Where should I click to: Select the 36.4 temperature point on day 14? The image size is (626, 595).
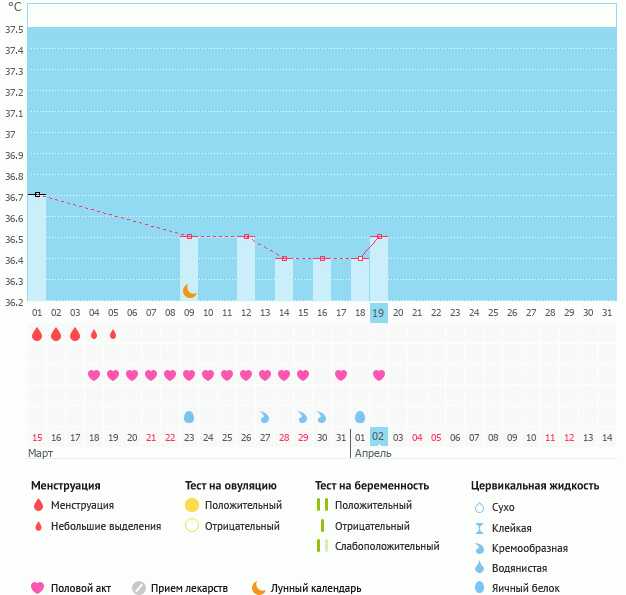pyautogui.click(x=284, y=258)
